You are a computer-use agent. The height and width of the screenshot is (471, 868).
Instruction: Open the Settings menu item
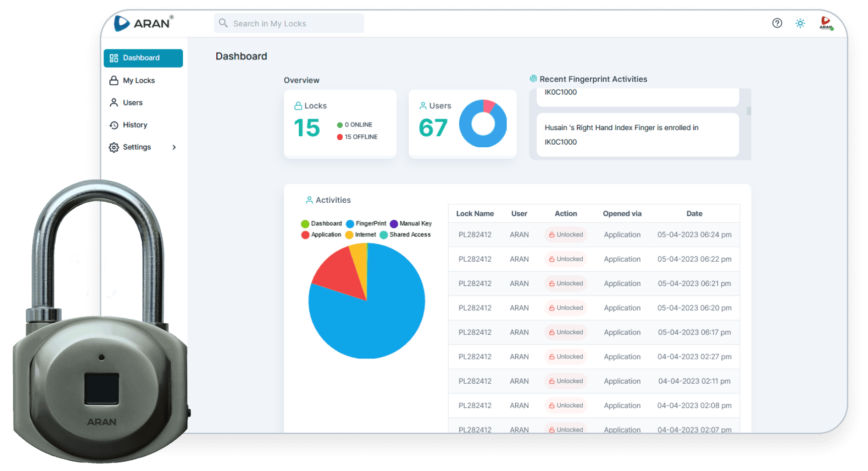(x=143, y=147)
